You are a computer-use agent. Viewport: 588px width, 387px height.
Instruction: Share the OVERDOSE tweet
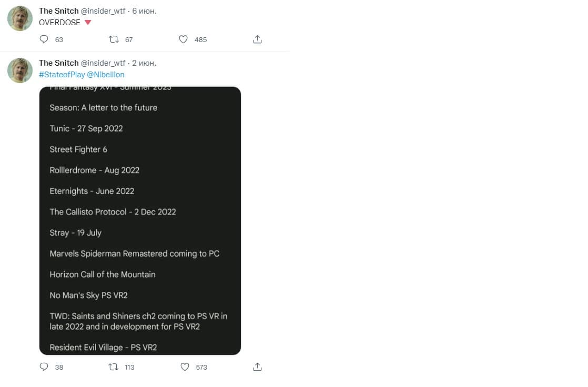click(257, 39)
